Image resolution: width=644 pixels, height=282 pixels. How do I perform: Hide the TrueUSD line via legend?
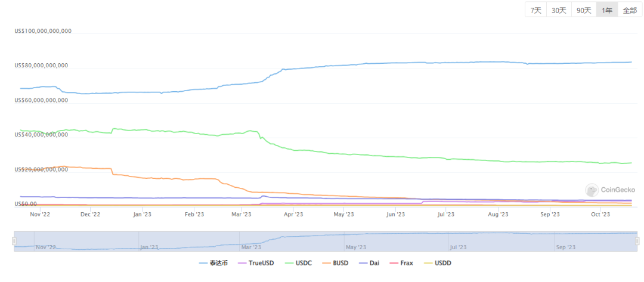pyautogui.click(x=256, y=263)
